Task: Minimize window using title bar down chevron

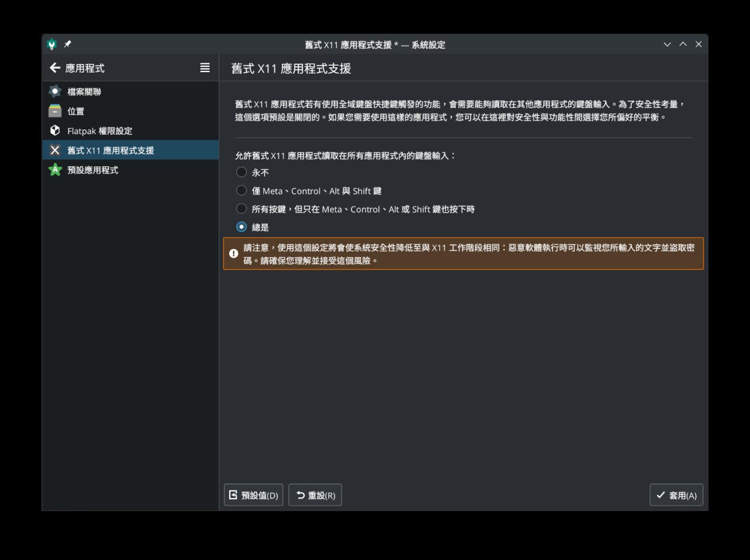Action: [667, 45]
